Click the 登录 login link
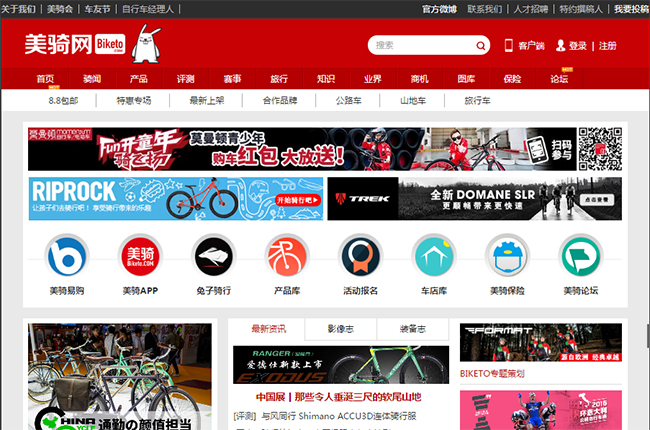650x430 pixels. point(578,46)
